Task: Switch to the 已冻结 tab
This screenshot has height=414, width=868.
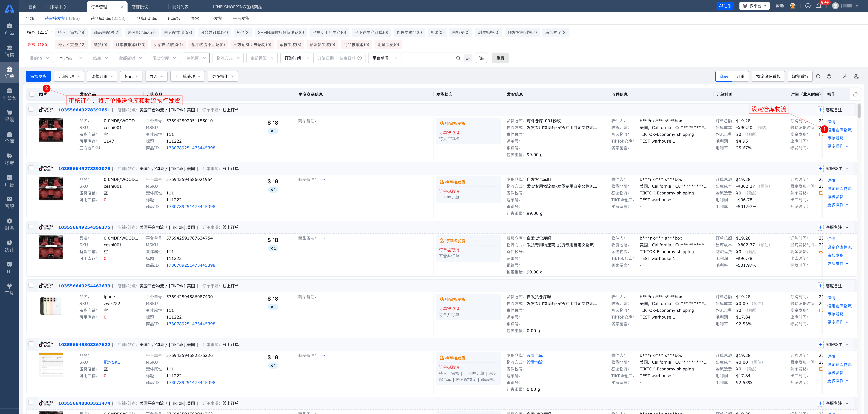Action: pyautogui.click(x=174, y=18)
